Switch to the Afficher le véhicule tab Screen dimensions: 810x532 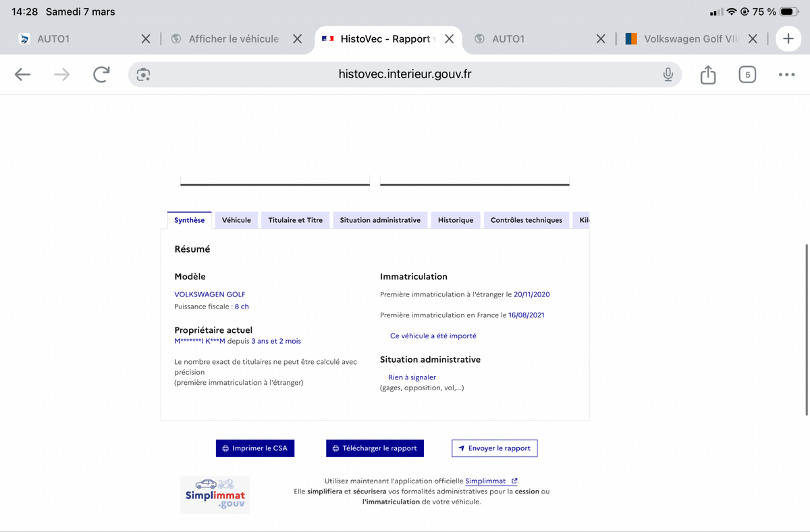tap(233, 39)
